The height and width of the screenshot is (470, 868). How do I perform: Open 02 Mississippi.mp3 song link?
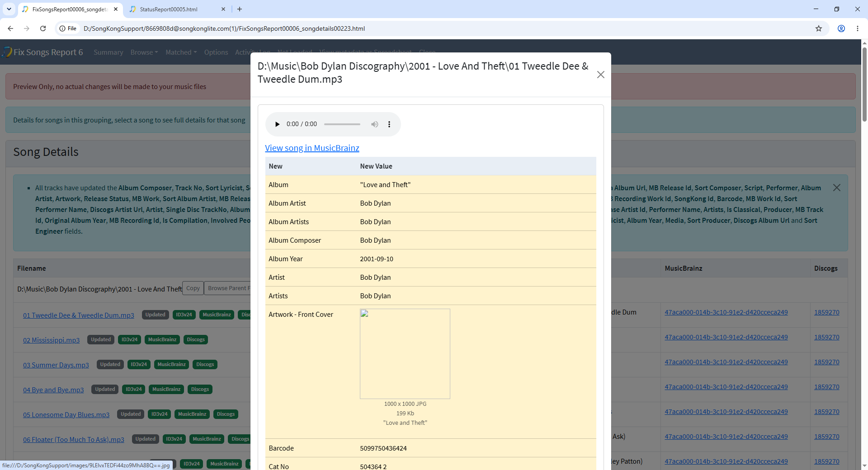51,340
